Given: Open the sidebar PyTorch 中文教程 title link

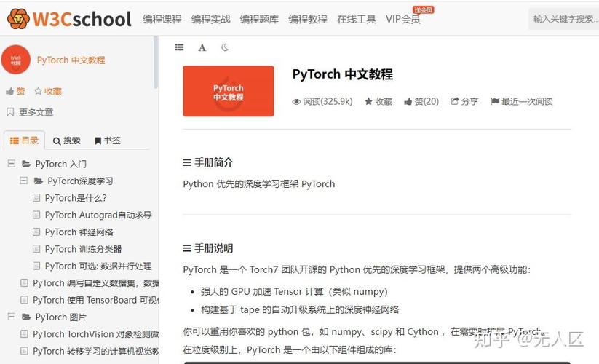Looking at the screenshot, I should pyautogui.click(x=71, y=60).
